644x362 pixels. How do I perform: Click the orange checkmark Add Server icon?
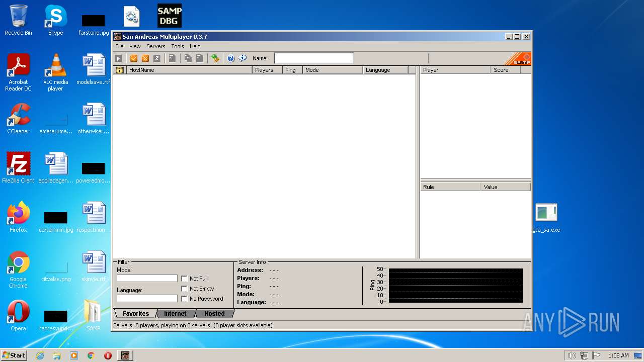(x=134, y=58)
